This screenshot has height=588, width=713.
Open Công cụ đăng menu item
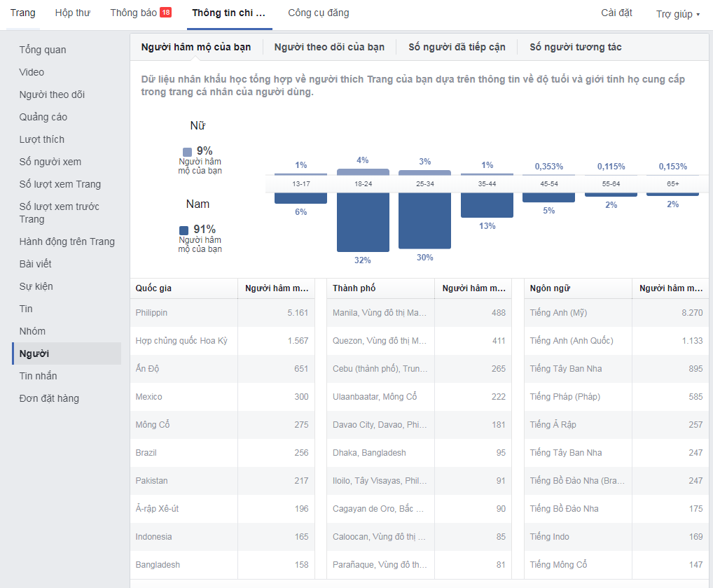tap(318, 13)
